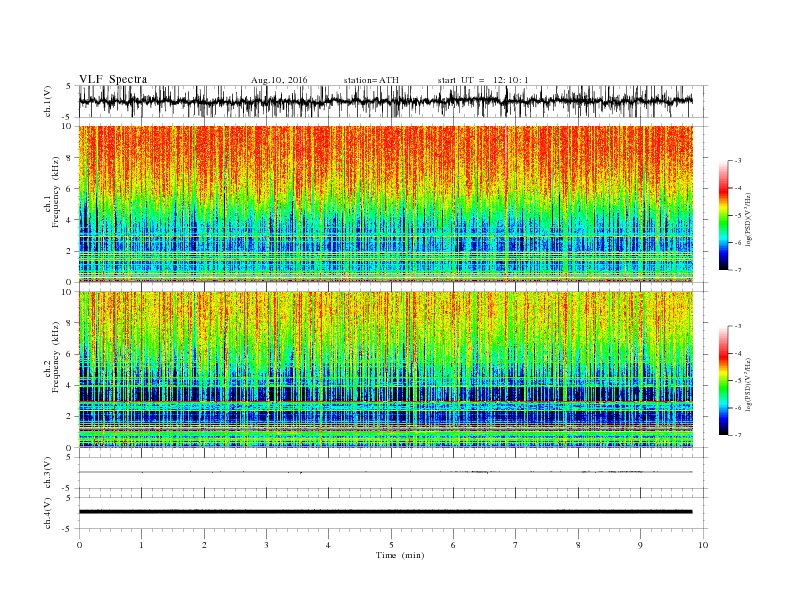Click the "ch.1(V)" waveform axis label

(x=48, y=101)
